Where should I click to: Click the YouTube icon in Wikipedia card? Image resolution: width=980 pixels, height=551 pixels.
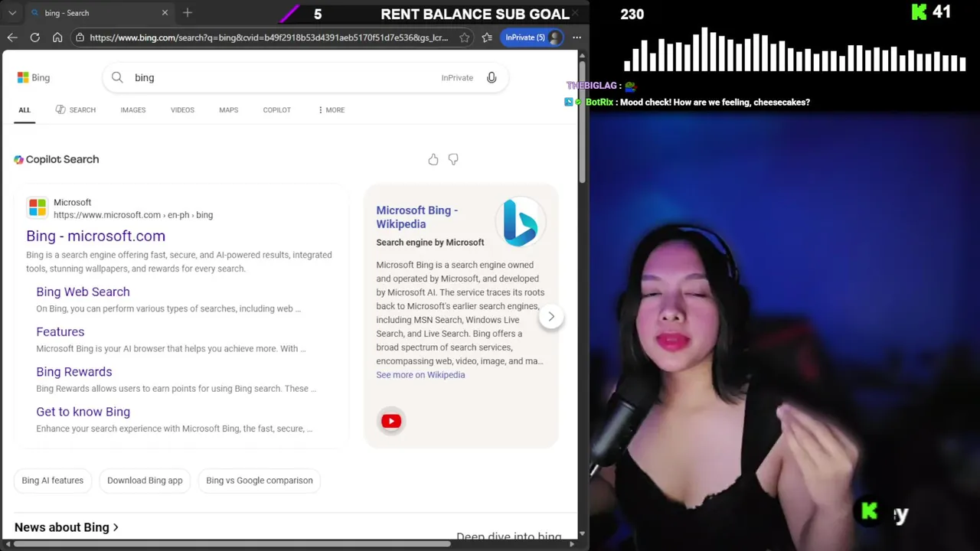click(391, 421)
